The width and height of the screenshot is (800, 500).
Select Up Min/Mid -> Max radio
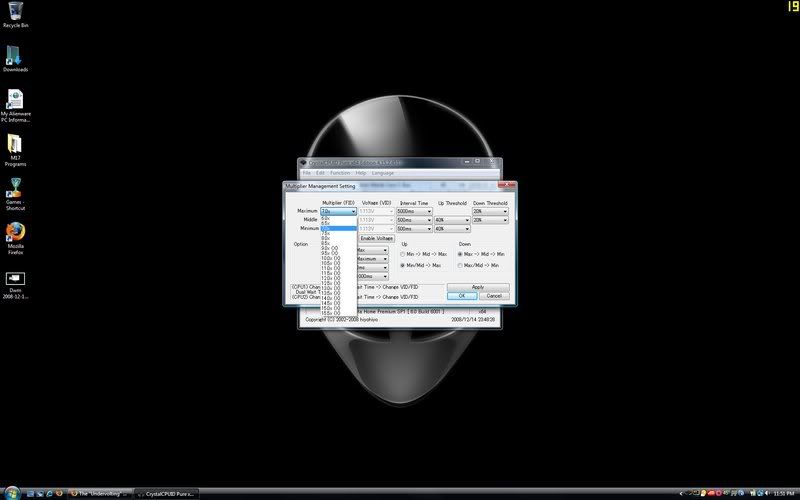click(403, 265)
